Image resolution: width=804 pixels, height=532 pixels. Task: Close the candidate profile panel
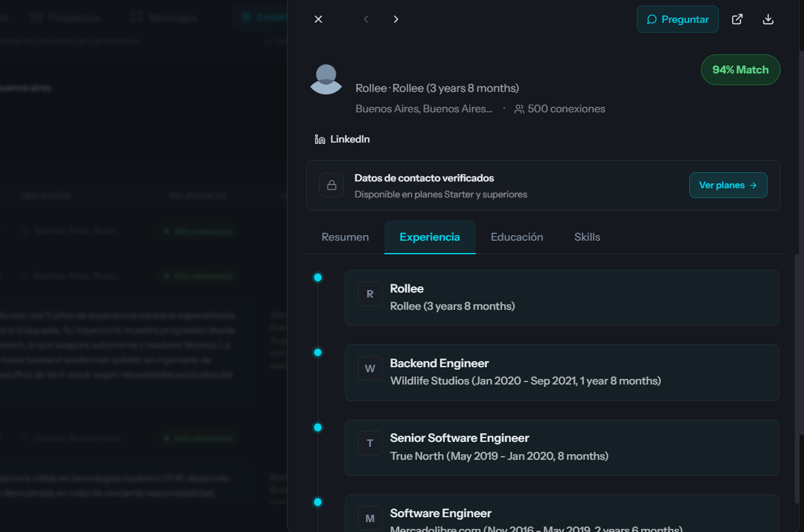318,19
